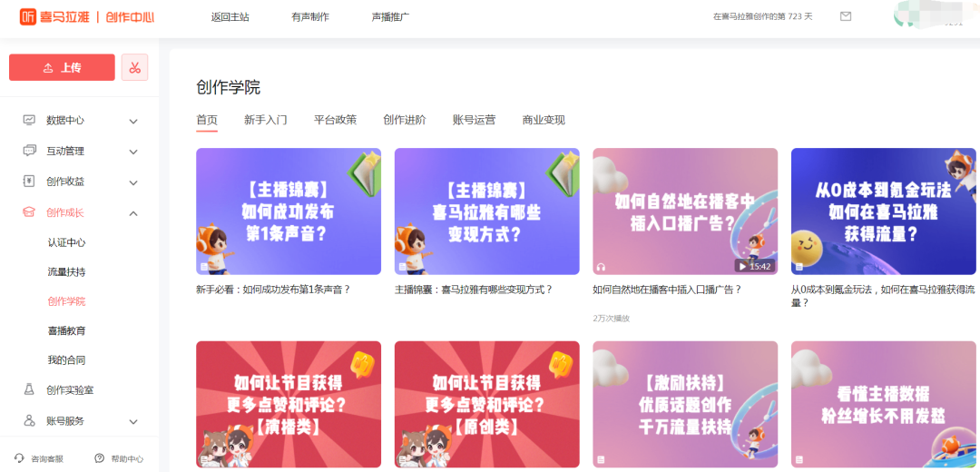Open thumbnail 从0成本到氪金玩法
980x472 pixels.
(884, 211)
